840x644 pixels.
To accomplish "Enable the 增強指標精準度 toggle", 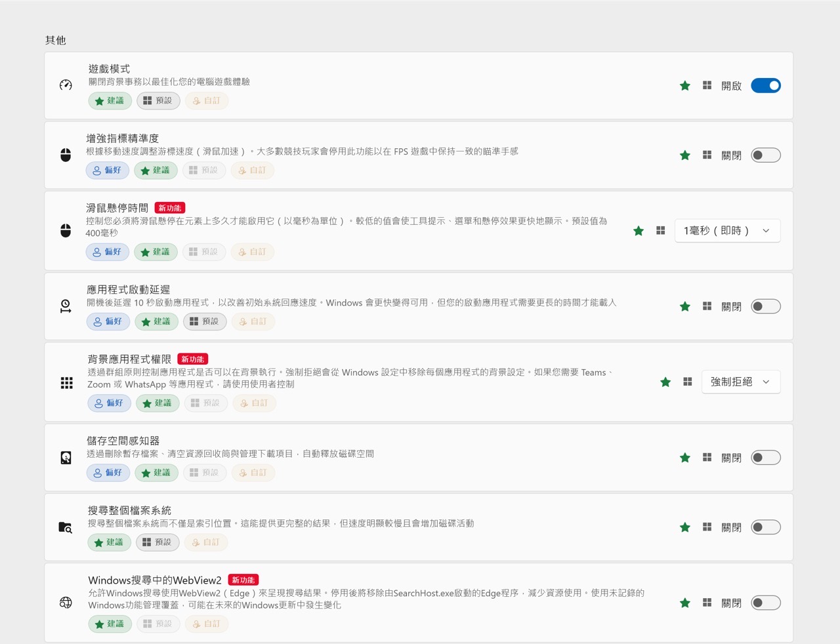I will (766, 155).
